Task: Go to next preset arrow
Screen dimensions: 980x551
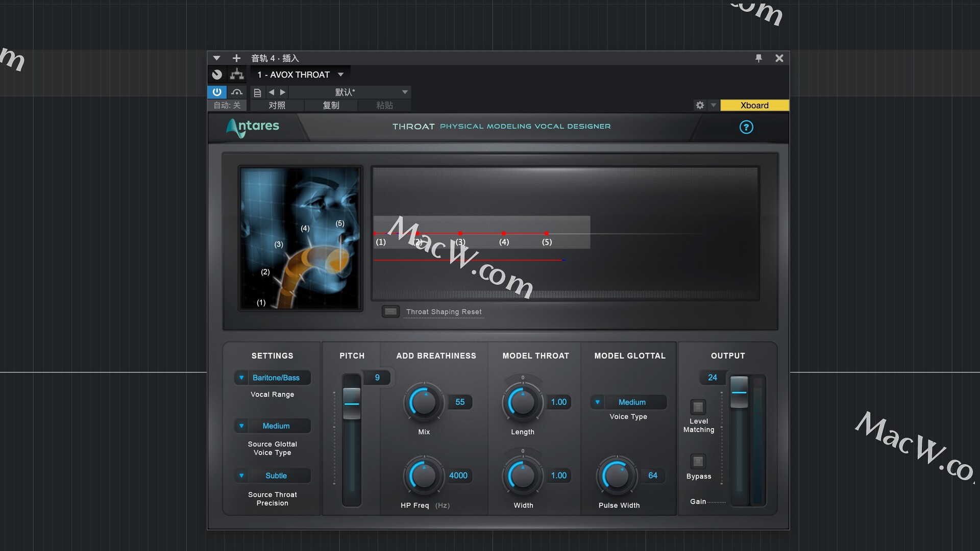Action: click(283, 92)
